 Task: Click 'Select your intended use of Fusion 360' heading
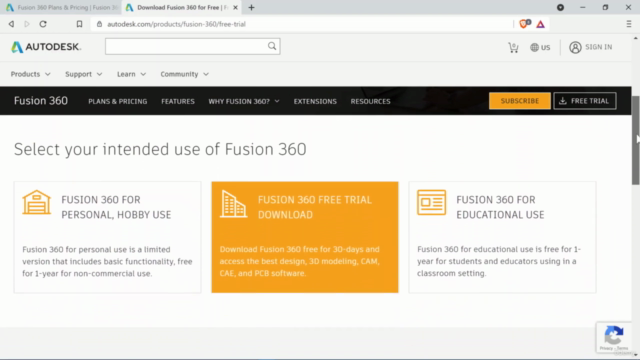160,149
